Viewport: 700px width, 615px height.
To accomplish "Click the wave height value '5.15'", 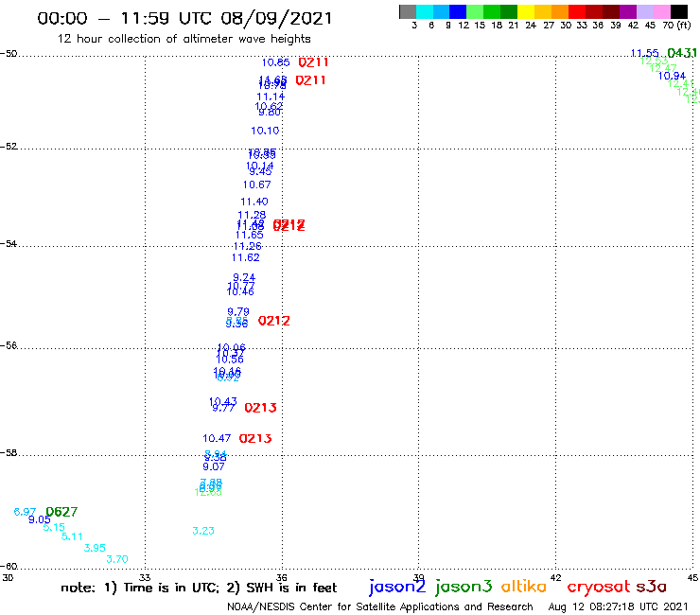I will pos(54,527).
